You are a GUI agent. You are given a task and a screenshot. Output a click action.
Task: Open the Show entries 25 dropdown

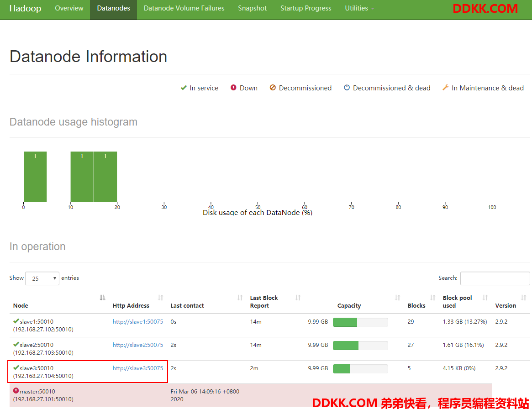42,278
